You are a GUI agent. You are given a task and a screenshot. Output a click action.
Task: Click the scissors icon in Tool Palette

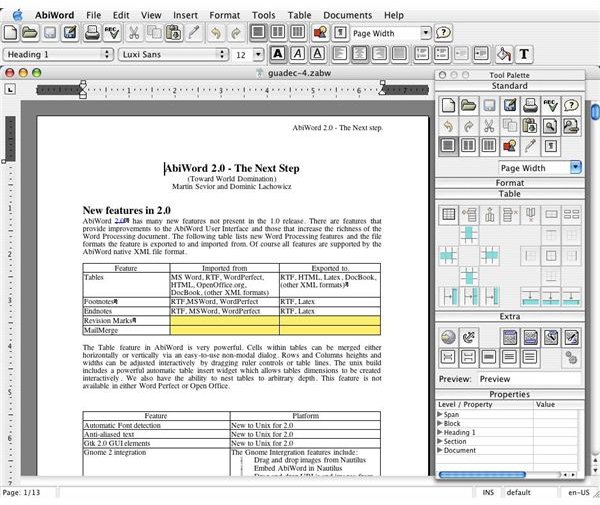(489, 126)
